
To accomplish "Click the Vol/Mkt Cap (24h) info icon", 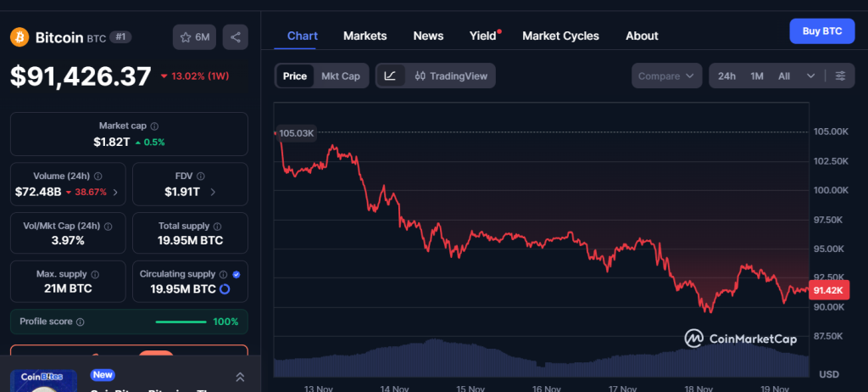I will pyautogui.click(x=108, y=227).
